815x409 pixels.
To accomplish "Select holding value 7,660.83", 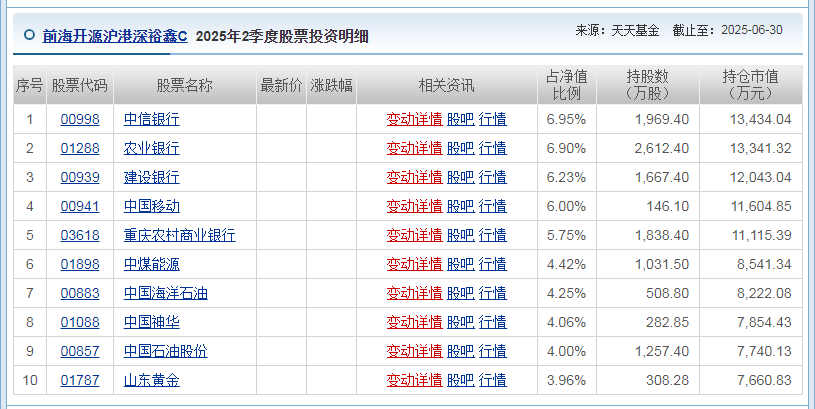I will tap(764, 380).
